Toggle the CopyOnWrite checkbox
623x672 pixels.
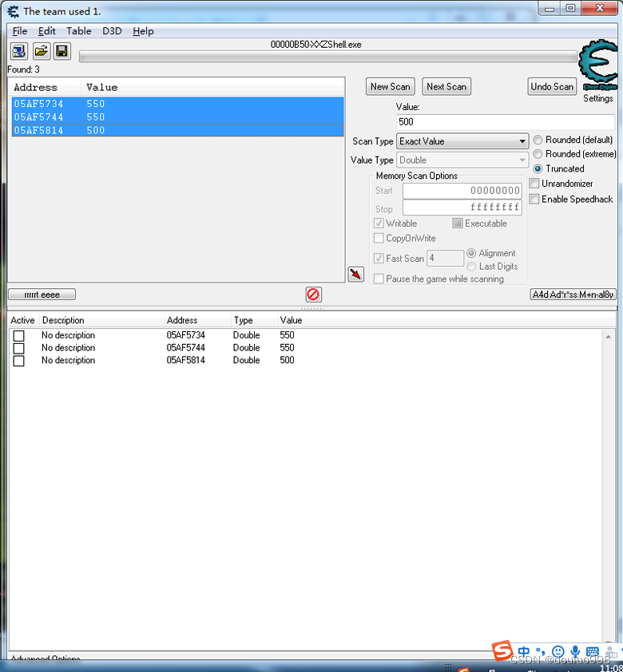pyautogui.click(x=379, y=238)
